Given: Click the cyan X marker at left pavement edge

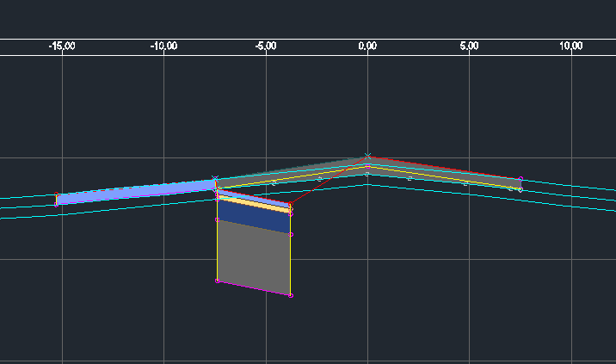Looking at the screenshot, I should tap(215, 179).
